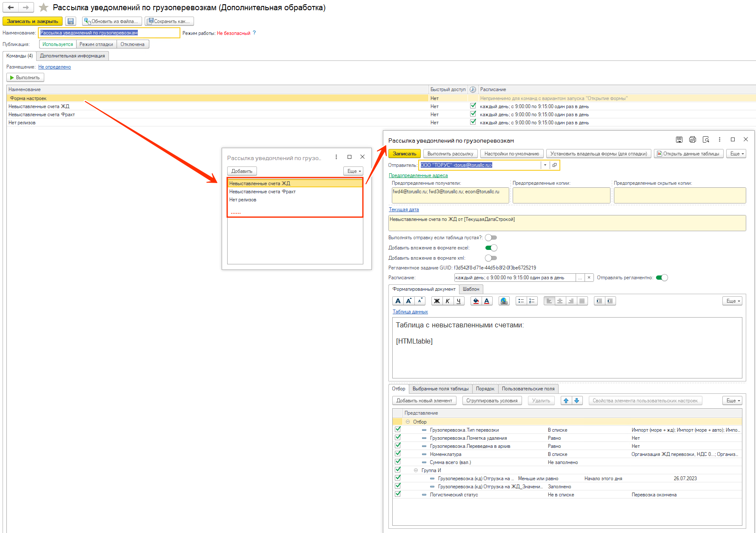
Task: Open the 'Еще' menu in the text editor toolbar
Action: [733, 301]
